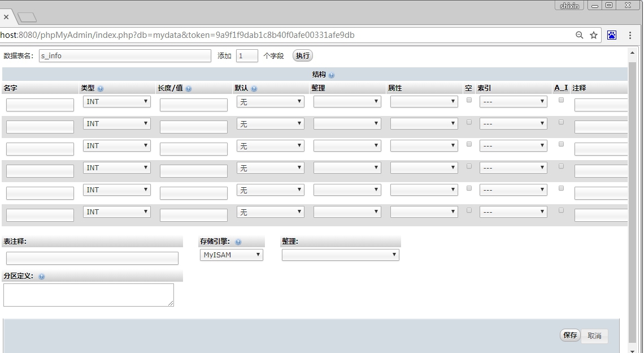The image size is (644, 353).
Task: Click the 注释 input in third row
Action: point(601,149)
